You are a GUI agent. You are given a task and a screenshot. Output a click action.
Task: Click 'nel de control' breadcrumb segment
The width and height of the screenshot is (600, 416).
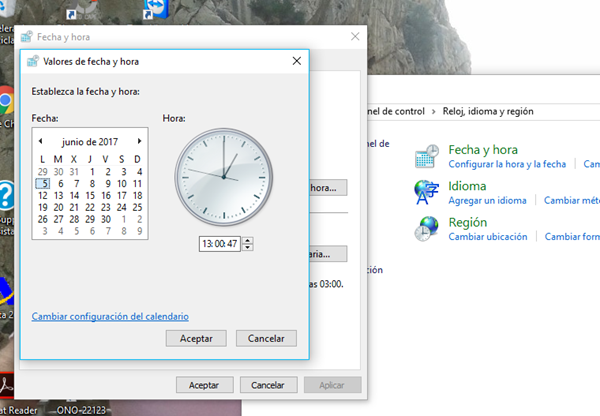click(x=396, y=111)
